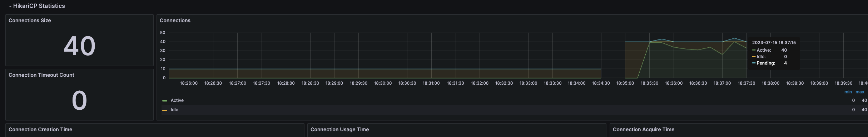Open the Connections Size panel title

[x=30, y=20]
